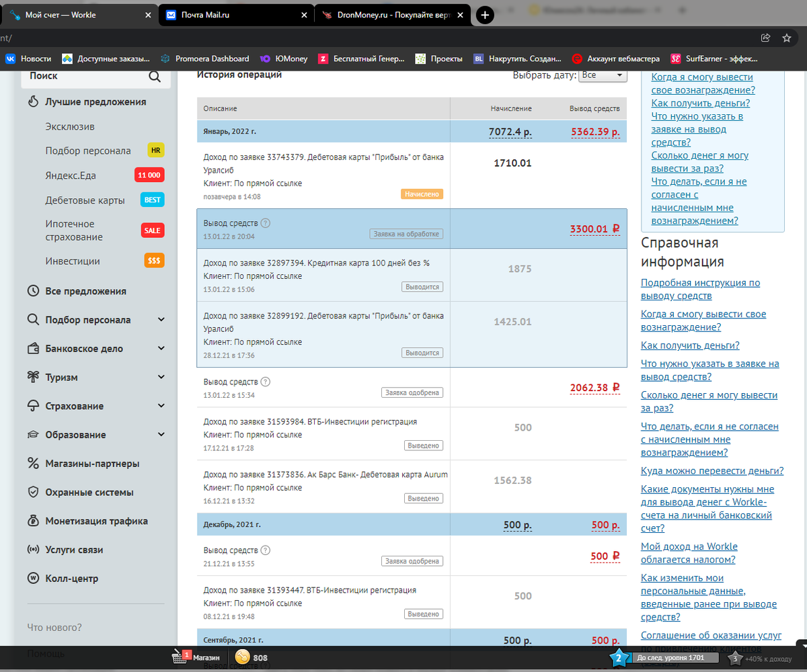Open Проекты bookmark

pyautogui.click(x=439, y=58)
